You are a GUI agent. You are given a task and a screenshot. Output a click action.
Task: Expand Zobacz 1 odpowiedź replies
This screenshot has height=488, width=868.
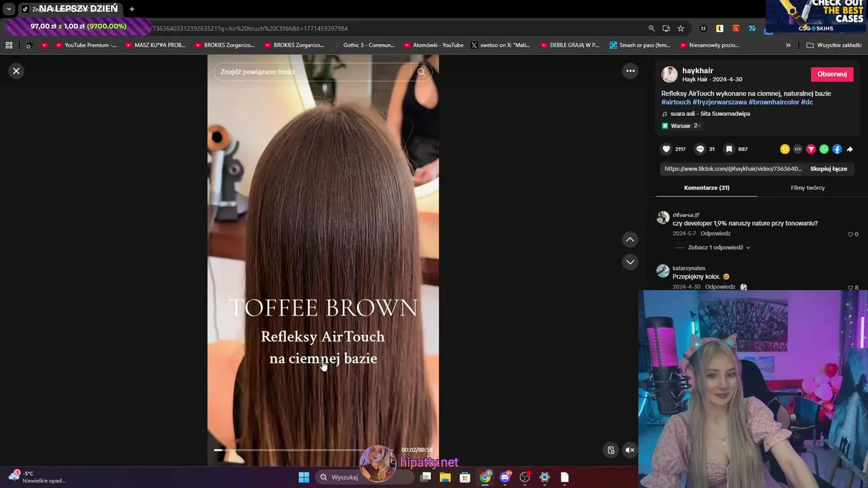click(x=719, y=247)
